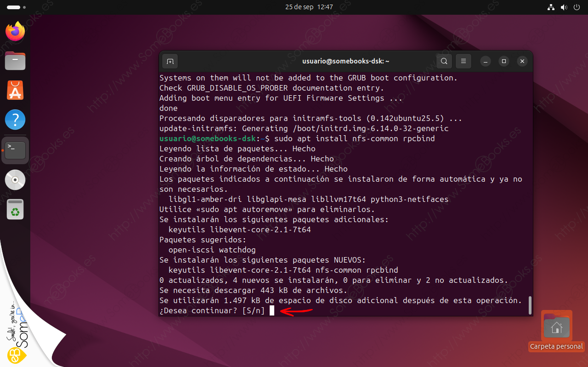Screen dimensions: 588x367
Task: Click the terminal vertical scrollbar
Action: (530, 304)
